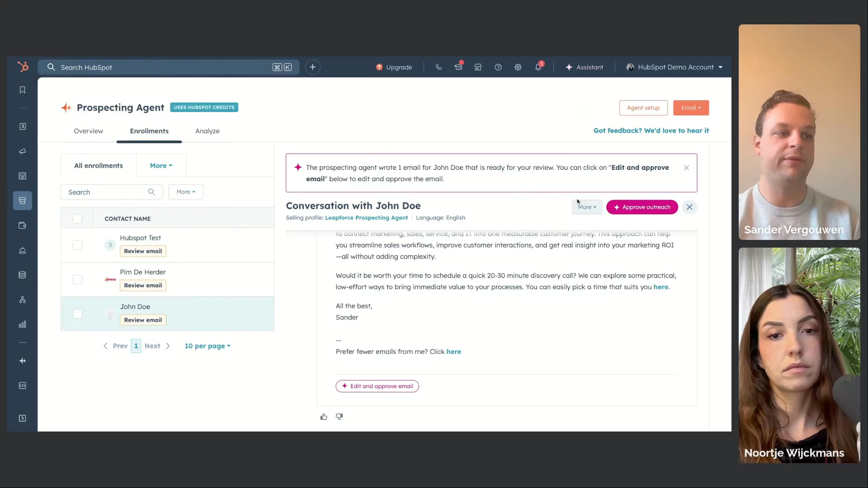Open the marketplace store icon

tap(478, 67)
